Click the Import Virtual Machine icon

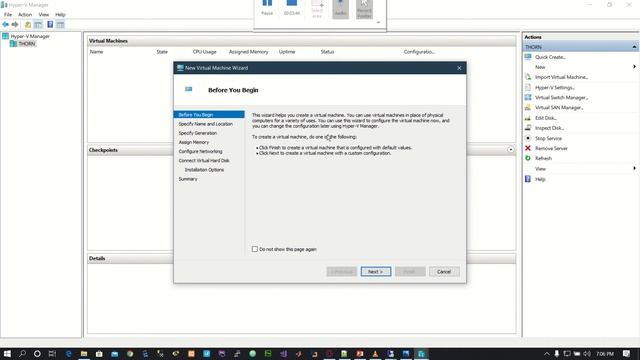(x=528, y=77)
